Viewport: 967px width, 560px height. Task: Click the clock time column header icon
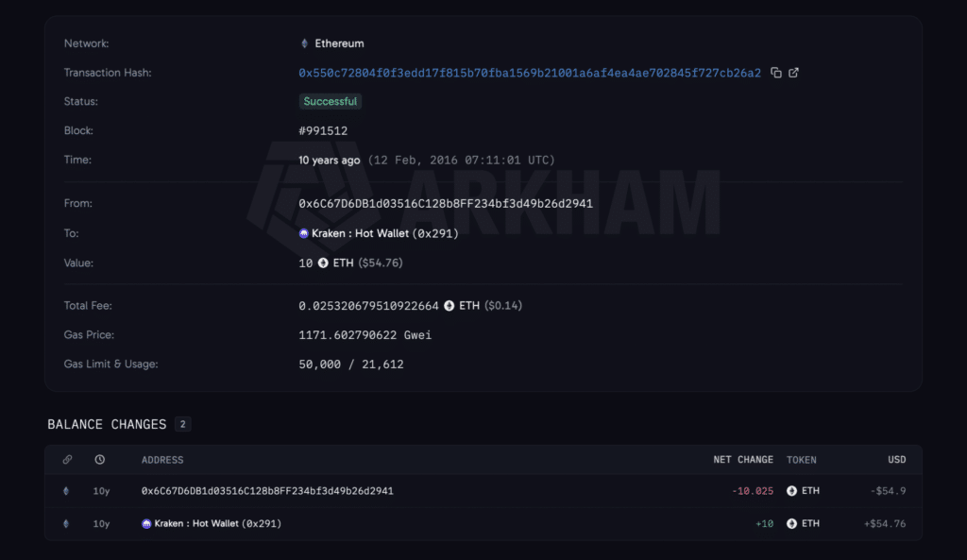tap(99, 460)
